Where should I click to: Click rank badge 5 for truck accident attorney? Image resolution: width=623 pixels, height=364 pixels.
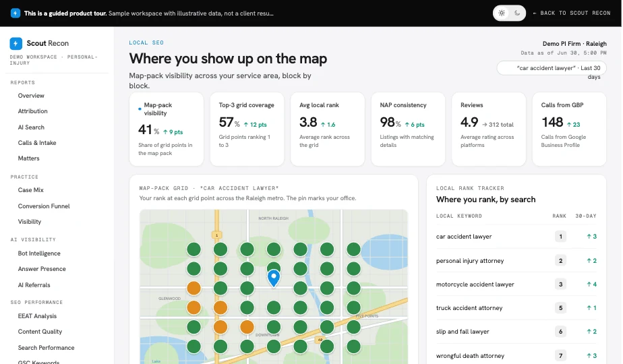point(560,308)
